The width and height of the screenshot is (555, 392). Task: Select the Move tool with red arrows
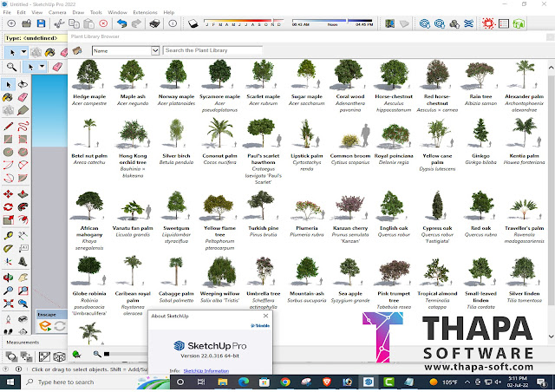click(x=9, y=193)
